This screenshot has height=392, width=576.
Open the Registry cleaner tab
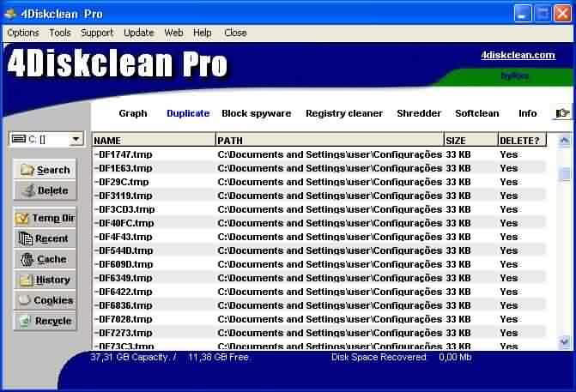pos(344,113)
